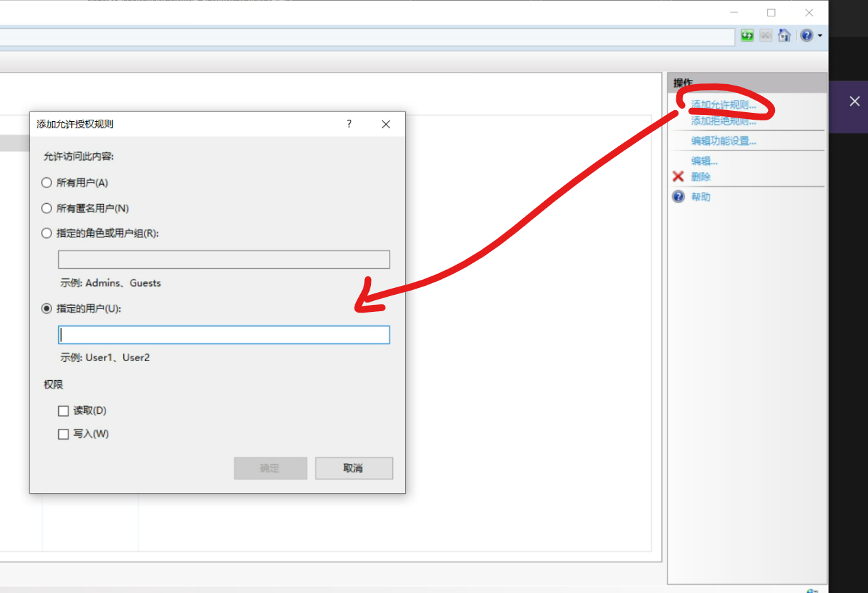Check the 写入(W) permission checkbox
This screenshot has height=593, width=868.
[64, 434]
